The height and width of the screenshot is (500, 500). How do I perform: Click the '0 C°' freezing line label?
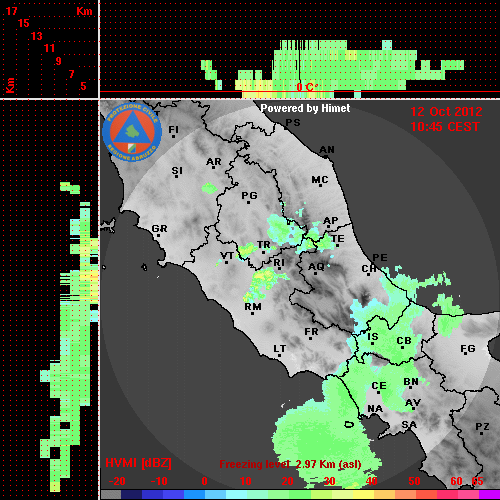coord(307,87)
